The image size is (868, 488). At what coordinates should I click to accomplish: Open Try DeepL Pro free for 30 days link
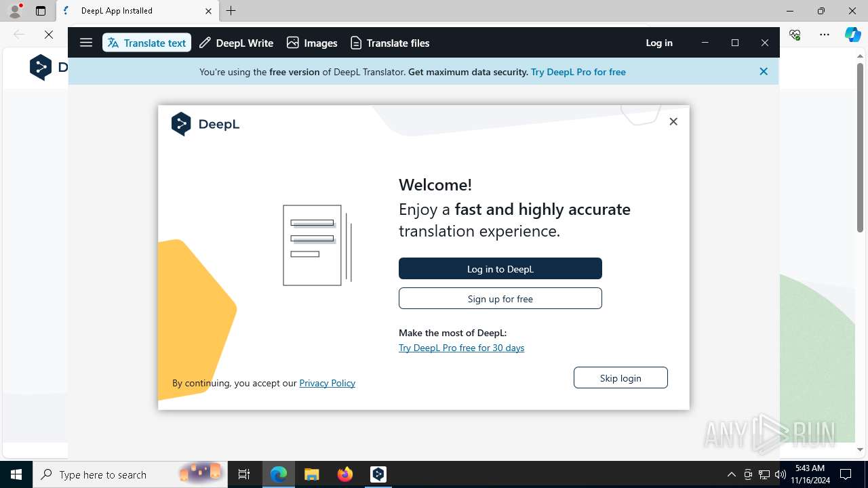(x=461, y=348)
